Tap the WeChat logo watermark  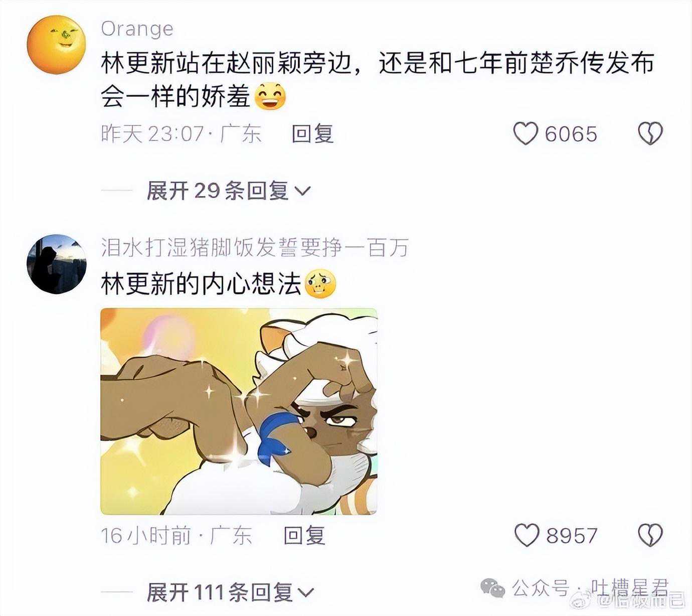(493, 587)
